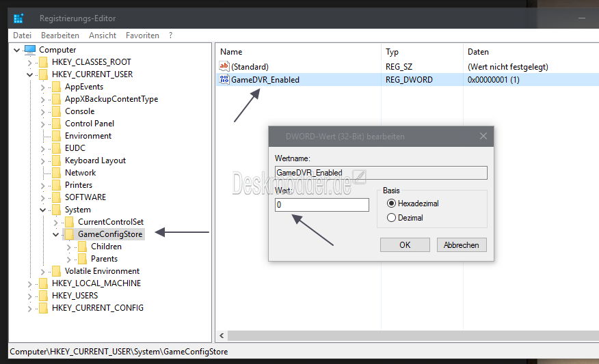This screenshot has width=599, height=364.
Task: Collapse the System key
Action: pyautogui.click(x=43, y=210)
